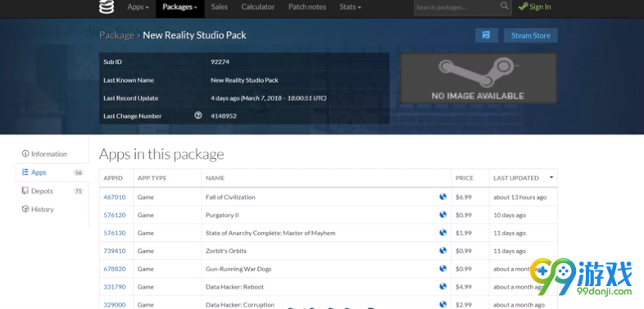
Task: Sort by the Last Updated column arrow
Action: (x=551, y=178)
